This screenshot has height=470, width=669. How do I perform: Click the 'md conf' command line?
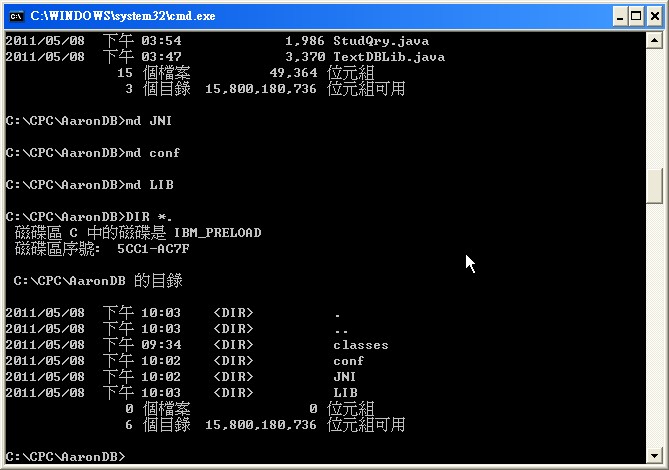click(93, 153)
